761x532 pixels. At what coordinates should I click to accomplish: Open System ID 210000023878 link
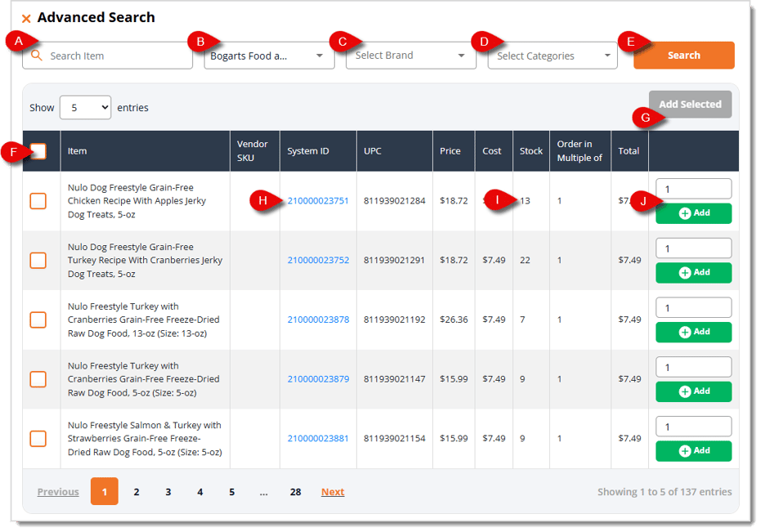tap(318, 320)
